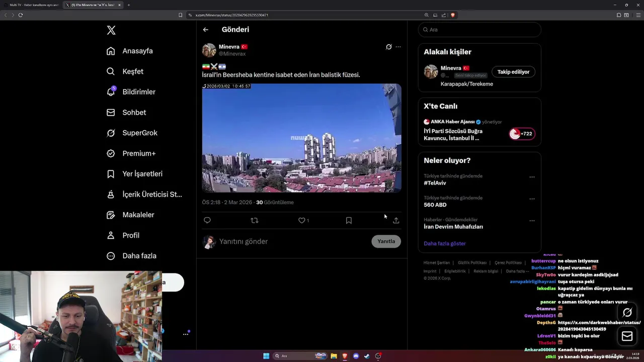644x362 pixels.
Task: Open the Sohbet envelope icon
Action: point(111,113)
